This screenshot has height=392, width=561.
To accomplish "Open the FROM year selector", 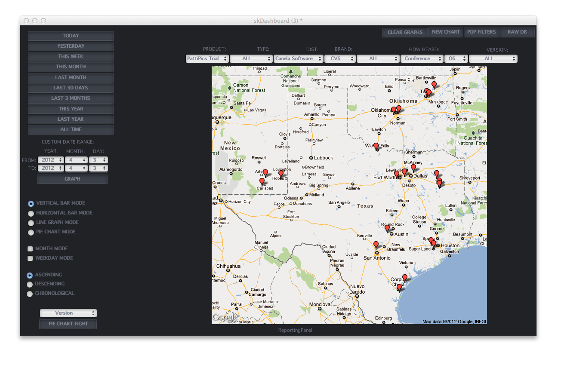I will pyautogui.click(x=51, y=160).
